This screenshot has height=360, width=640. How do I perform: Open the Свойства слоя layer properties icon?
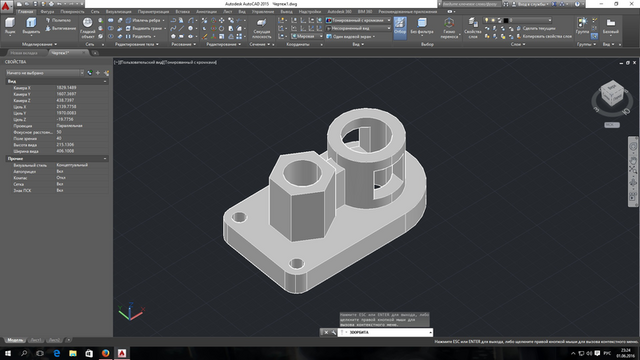(473, 27)
